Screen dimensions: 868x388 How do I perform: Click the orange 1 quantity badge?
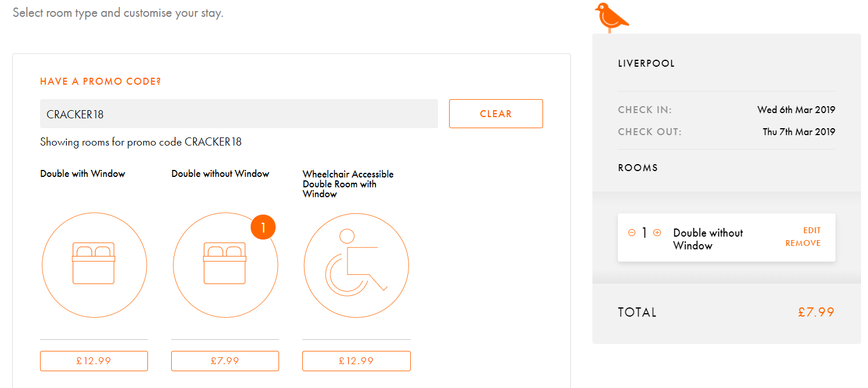(x=263, y=227)
